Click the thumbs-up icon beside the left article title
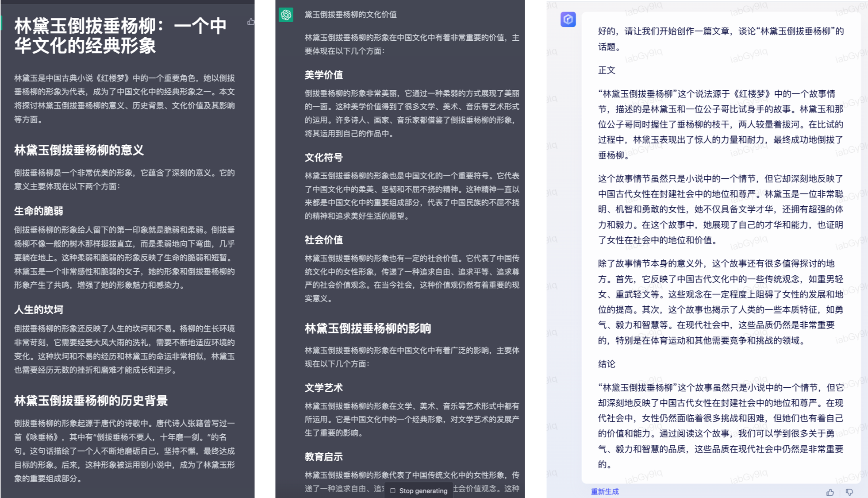This screenshot has height=498, width=868. point(251,22)
